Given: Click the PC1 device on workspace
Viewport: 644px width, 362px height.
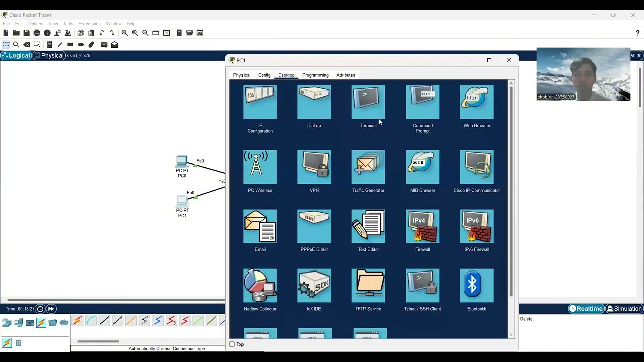Looking at the screenshot, I should coord(182,202).
